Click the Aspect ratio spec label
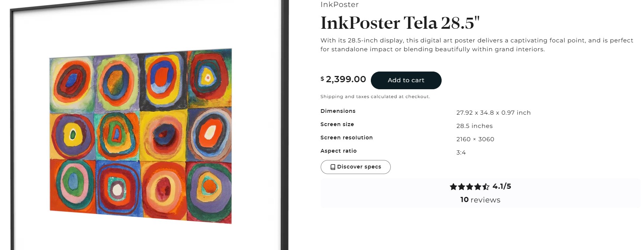 tap(338, 151)
